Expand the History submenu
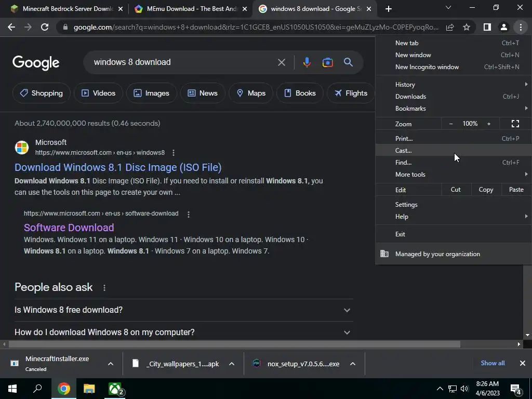 pyautogui.click(x=454, y=85)
